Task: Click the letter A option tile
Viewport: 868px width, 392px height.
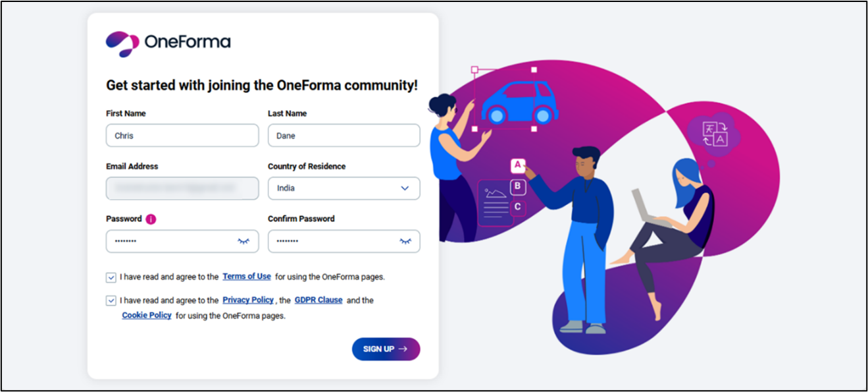Action: (518, 165)
